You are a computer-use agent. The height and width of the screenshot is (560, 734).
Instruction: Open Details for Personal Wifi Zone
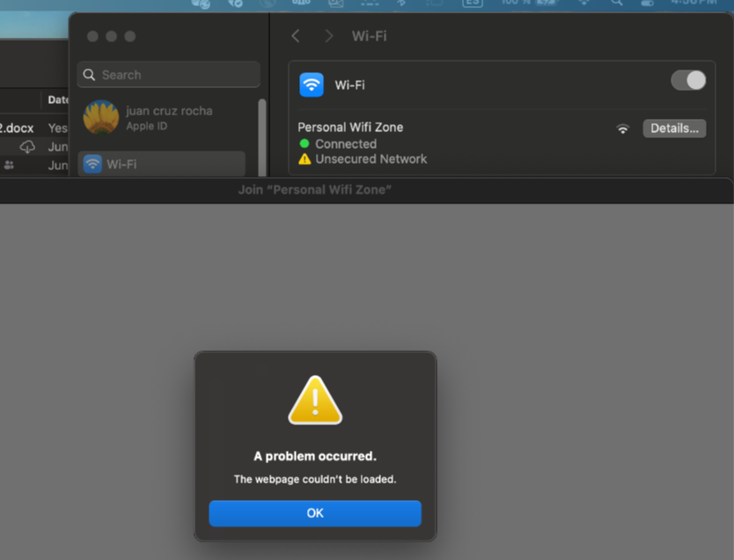coord(674,128)
